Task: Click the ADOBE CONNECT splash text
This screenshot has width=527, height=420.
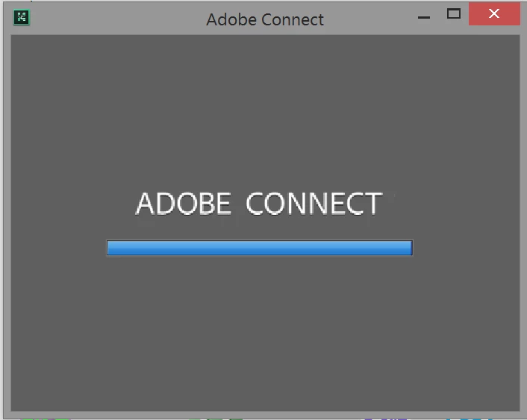Action: pyautogui.click(x=259, y=204)
